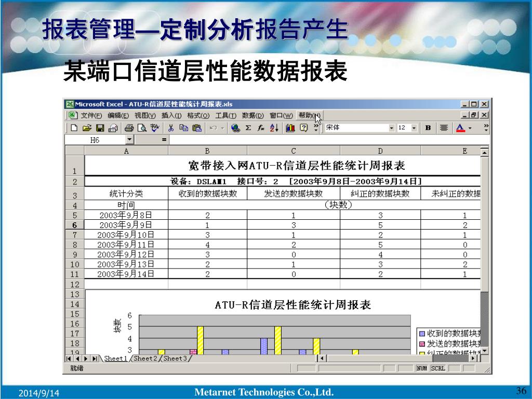Expand the Name Box dropdown next to H6
532x399 pixels.
129,140
